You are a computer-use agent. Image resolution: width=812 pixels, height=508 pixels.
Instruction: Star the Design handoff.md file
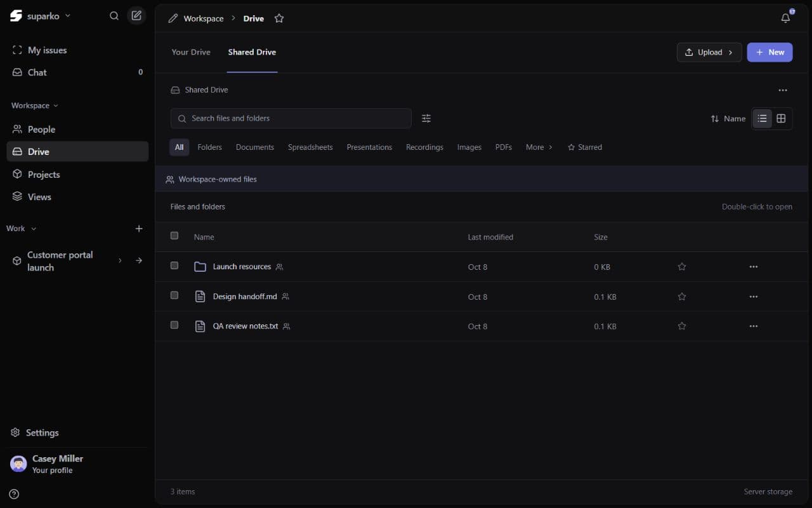pos(682,297)
